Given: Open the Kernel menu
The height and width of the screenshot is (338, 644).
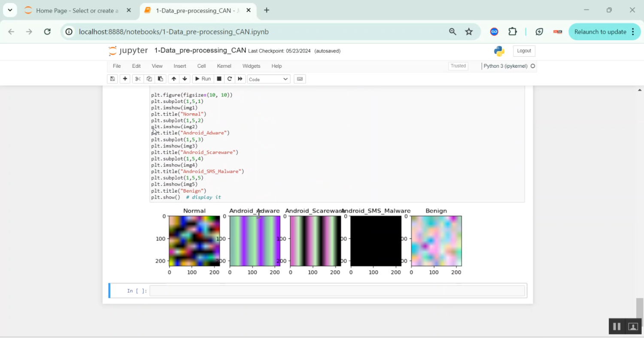Looking at the screenshot, I should pyautogui.click(x=224, y=66).
